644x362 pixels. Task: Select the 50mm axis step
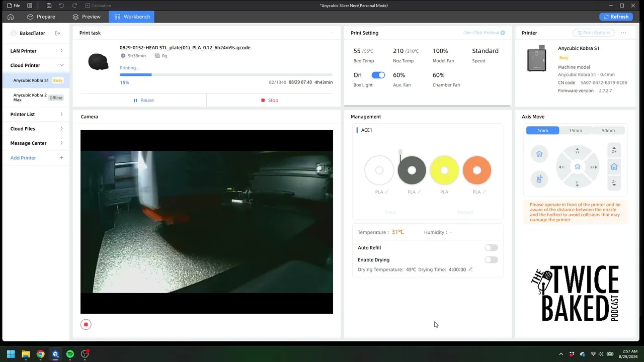(608, 130)
